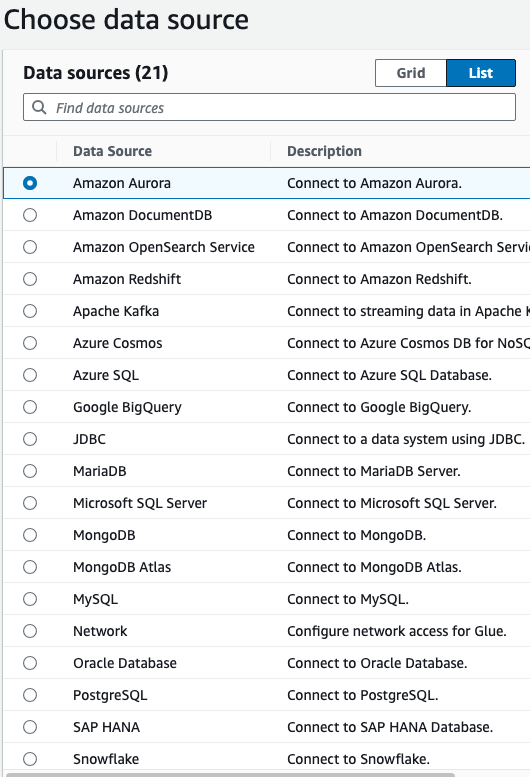The width and height of the screenshot is (530, 777).
Task: Click description 'Connect to MongoDB Atlas.'
Action: coord(374,567)
